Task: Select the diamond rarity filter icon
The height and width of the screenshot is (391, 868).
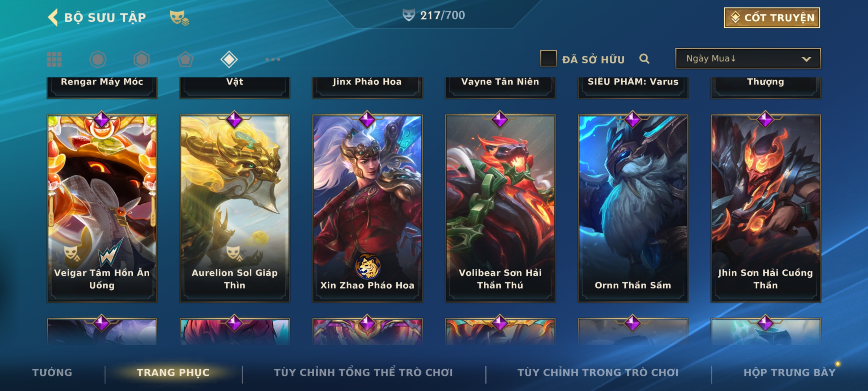Action: pyautogui.click(x=229, y=59)
